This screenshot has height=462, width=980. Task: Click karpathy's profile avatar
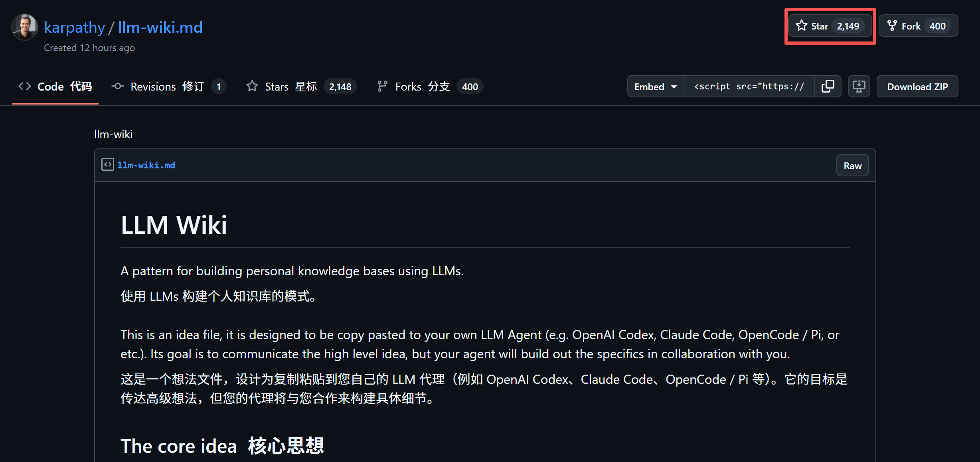[24, 27]
